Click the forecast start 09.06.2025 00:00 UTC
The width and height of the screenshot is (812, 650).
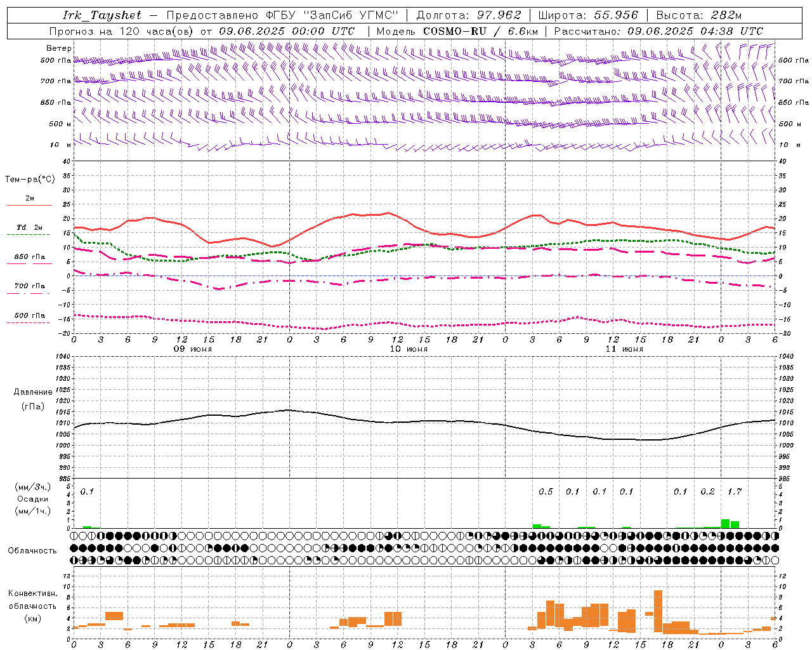287,31
